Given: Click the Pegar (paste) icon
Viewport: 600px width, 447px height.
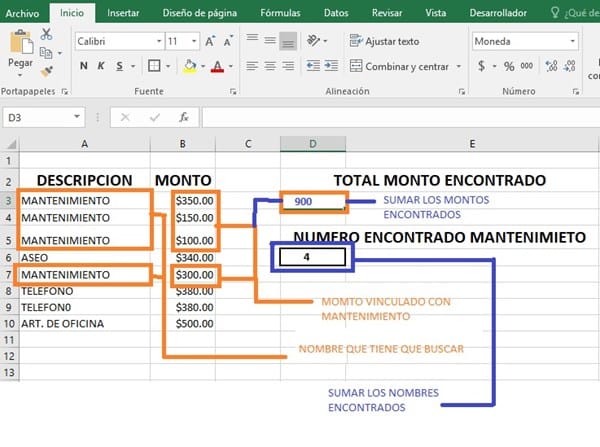Looking at the screenshot, I should (x=20, y=45).
